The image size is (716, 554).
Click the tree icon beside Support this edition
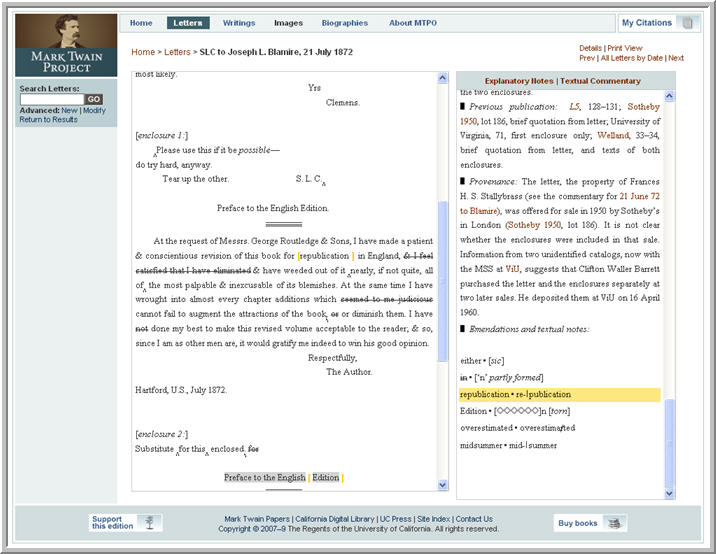coord(149,522)
